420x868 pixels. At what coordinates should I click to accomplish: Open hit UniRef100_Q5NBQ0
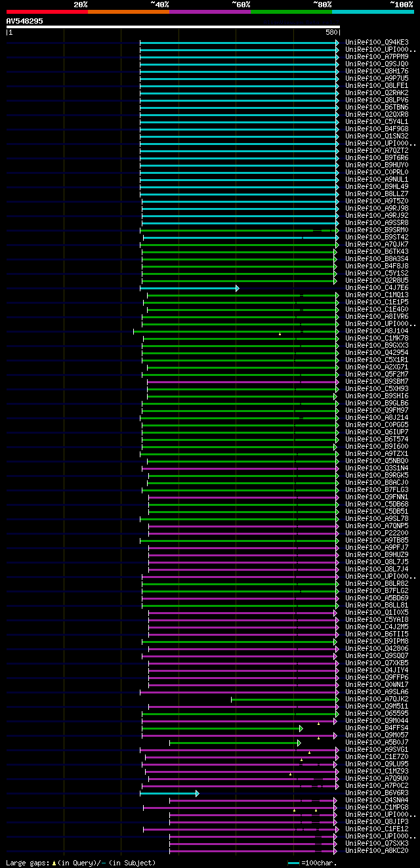(x=377, y=461)
